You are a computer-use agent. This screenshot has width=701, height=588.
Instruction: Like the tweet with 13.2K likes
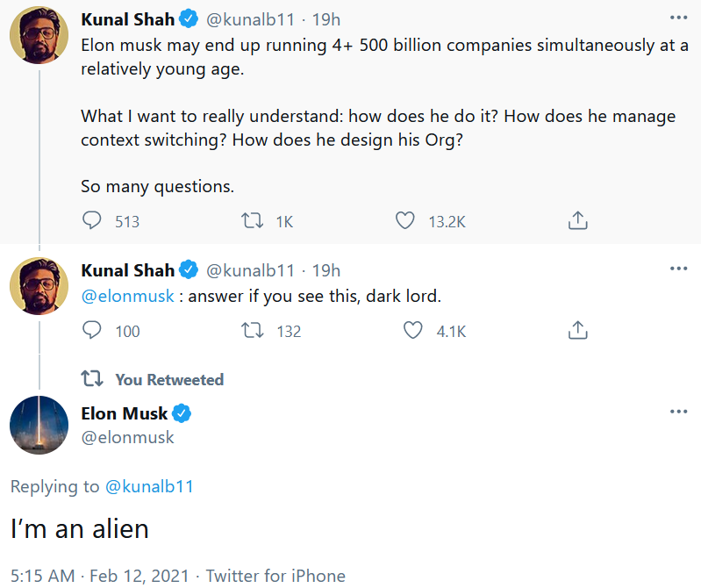tap(405, 220)
